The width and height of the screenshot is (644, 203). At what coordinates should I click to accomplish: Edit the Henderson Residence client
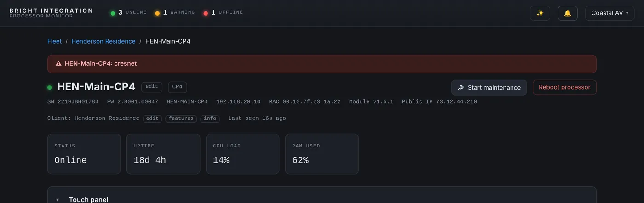152,118
